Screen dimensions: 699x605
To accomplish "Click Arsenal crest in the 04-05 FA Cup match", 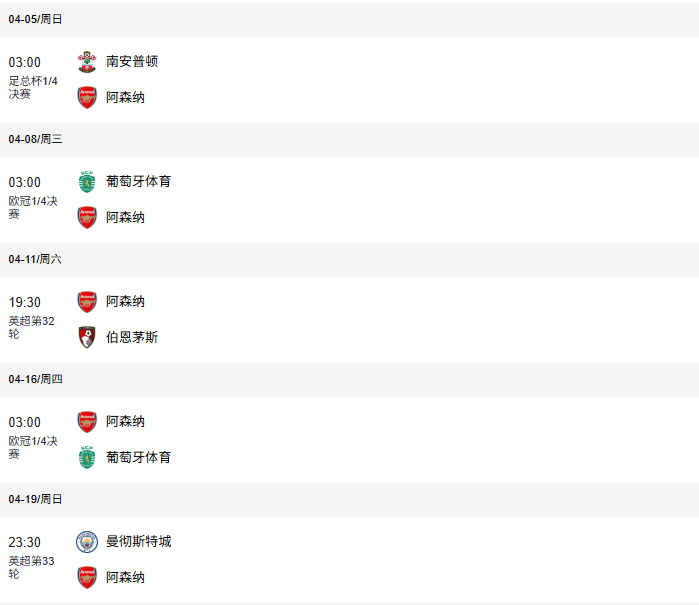I will click(x=87, y=97).
